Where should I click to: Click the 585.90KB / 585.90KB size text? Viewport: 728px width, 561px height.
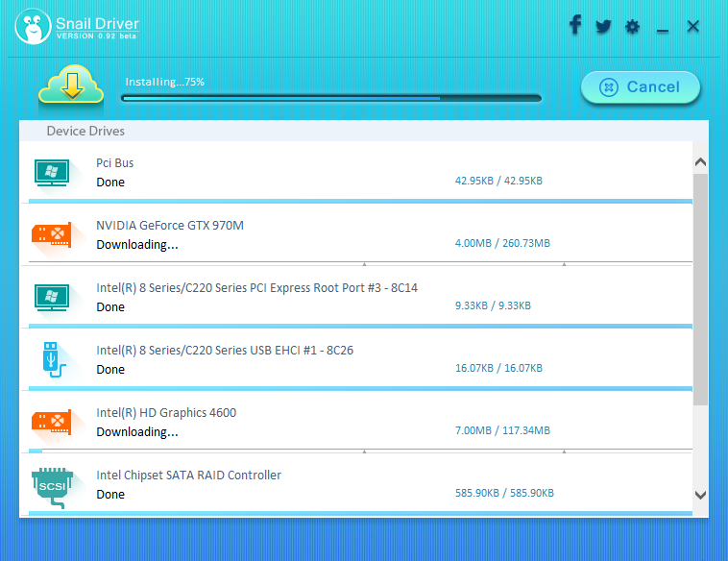504,493
